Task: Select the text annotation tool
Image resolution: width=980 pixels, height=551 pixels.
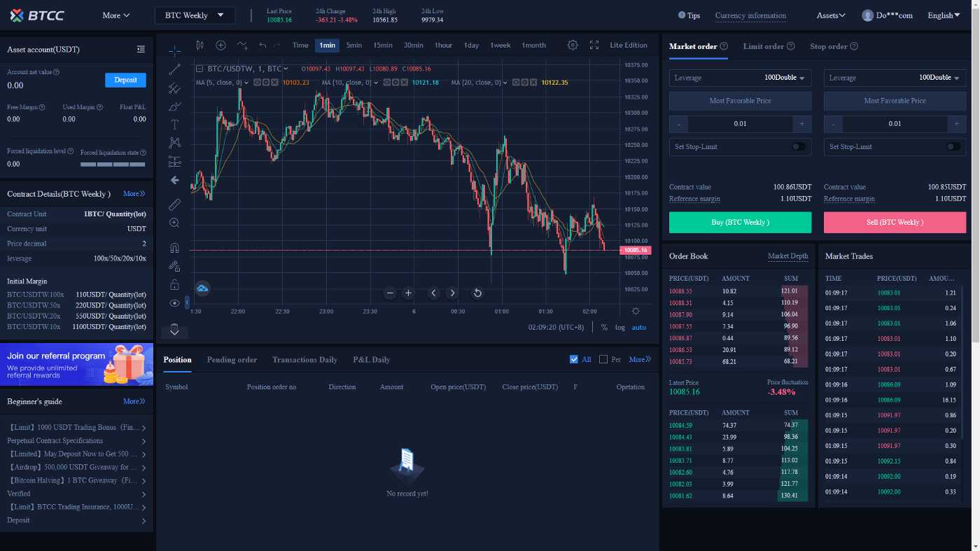Action: coord(174,125)
